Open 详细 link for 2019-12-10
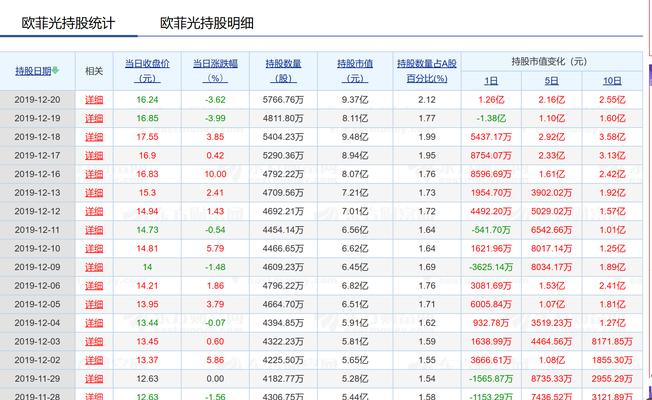The image size is (652, 400). (x=94, y=249)
